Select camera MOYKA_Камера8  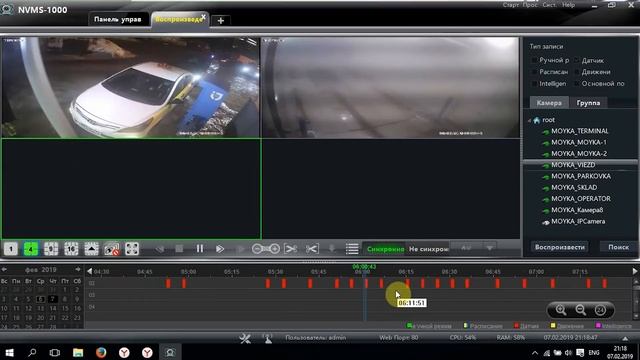coord(577,210)
